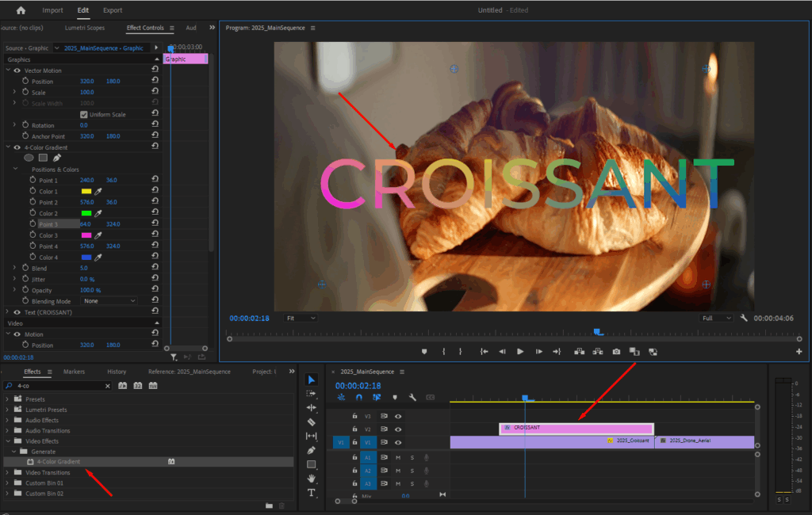812x515 pixels.
Task: Create ellipse mask for 4-Color Gradient
Action: click(x=29, y=158)
